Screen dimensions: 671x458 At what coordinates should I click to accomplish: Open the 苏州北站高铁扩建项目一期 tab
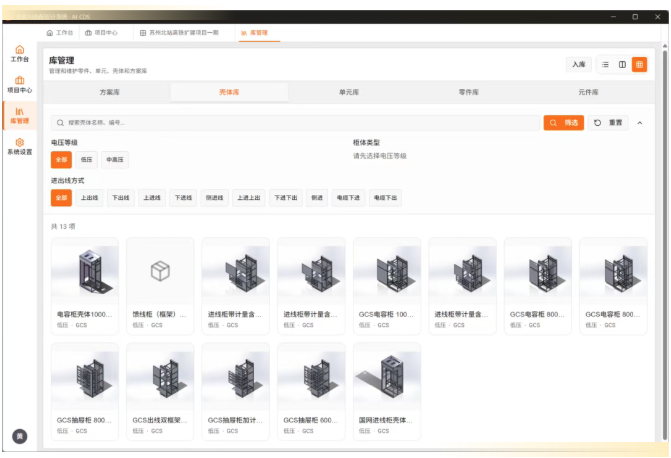tap(180, 33)
